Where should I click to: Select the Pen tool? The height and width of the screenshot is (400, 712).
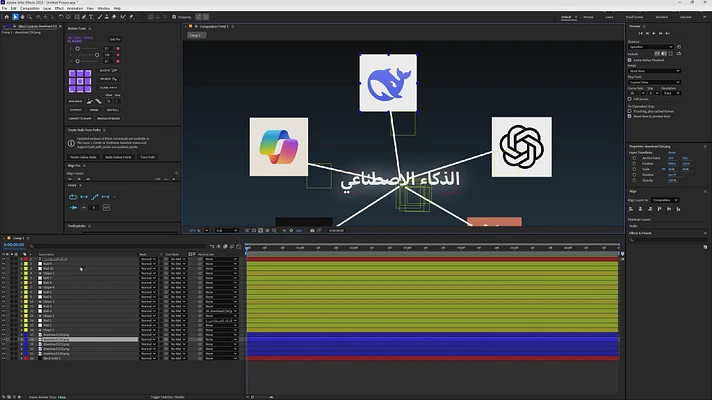click(x=84, y=17)
